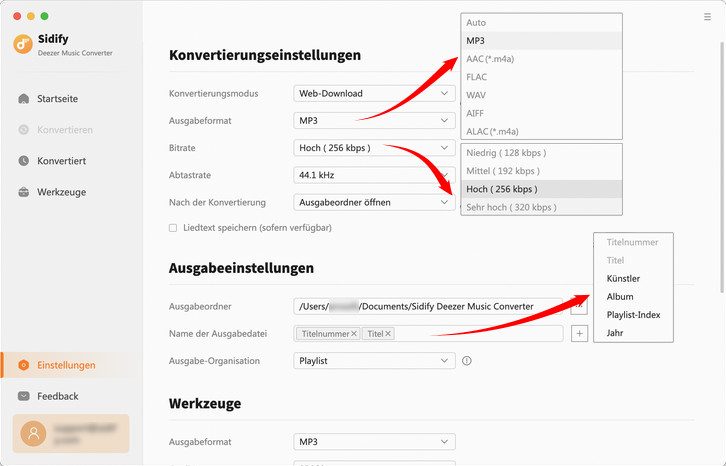The width and height of the screenshot is (726, 466).
Task: Open the Nach der Konvertierung dropdown
Action: pyautogui.click(x=374, y=202)
